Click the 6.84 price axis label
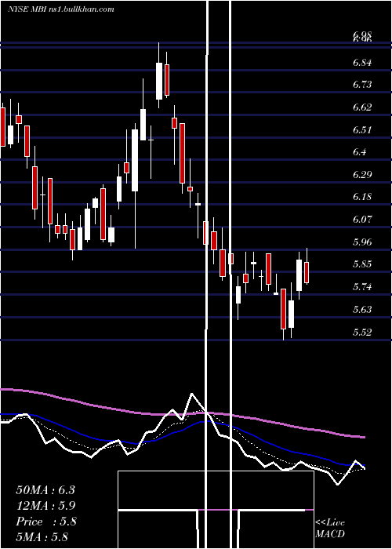The height and width of the screenshot is (549, 392). [362, 63]
